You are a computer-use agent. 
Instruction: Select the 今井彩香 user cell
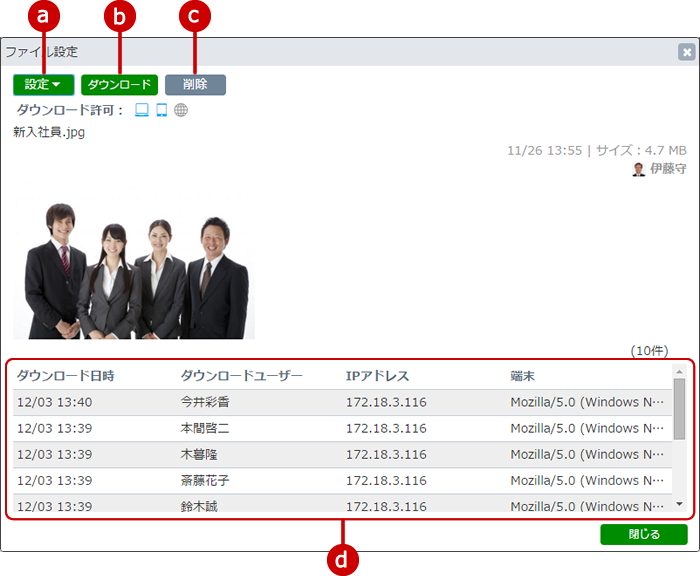coord(205,402)
